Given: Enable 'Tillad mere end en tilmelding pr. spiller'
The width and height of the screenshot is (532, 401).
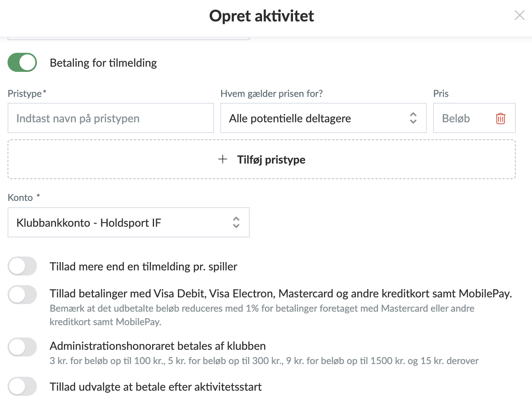Looking at the screenshot, I should click(x=22, y=266).
